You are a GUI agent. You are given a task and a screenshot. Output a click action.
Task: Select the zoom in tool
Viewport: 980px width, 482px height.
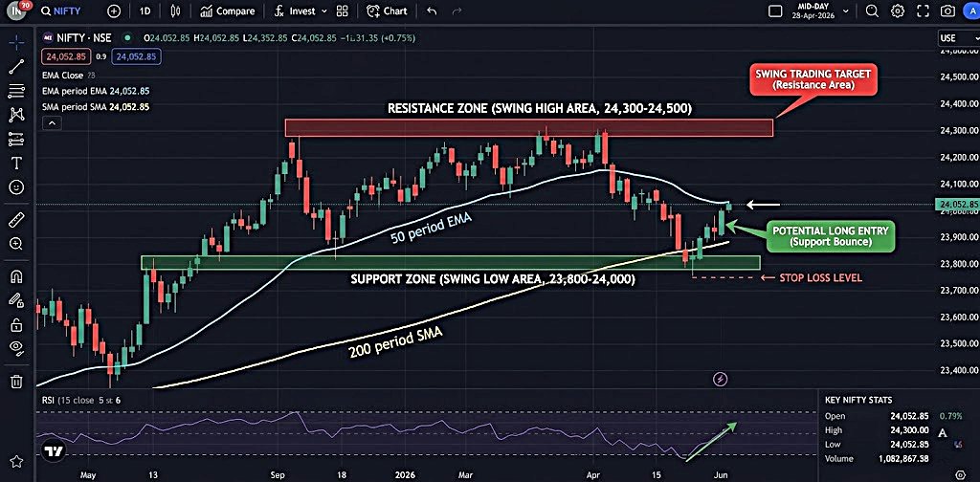click(17, 244)
